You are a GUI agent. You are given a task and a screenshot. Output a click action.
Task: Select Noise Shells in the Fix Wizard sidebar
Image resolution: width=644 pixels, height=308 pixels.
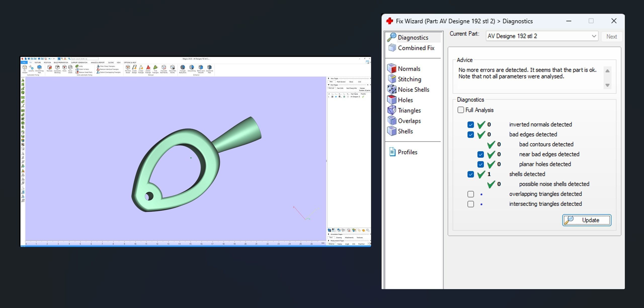[x=413, y=90]
